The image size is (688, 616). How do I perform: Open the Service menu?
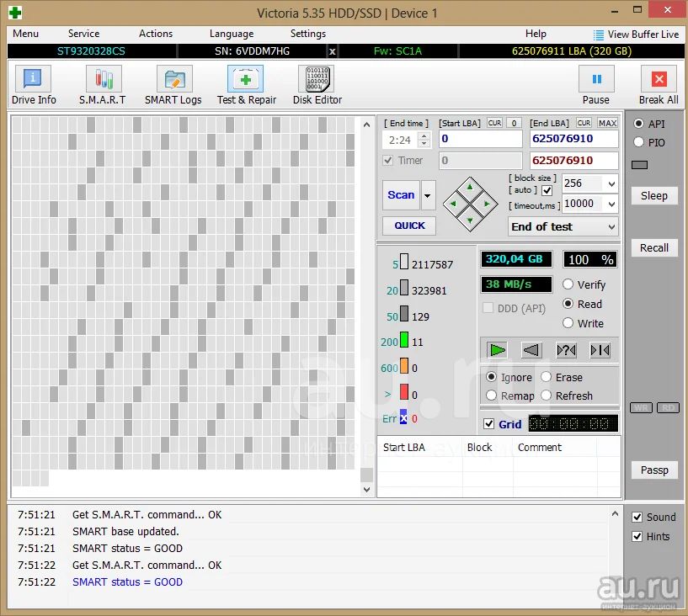coord(84,34)
